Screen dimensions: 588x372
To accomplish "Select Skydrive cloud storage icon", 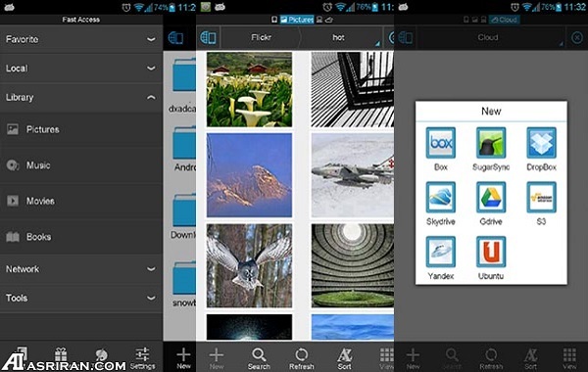I will coord(441,197).
